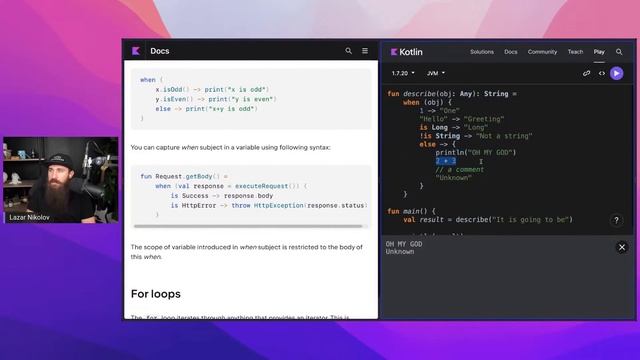Open search in the Kotlin Playground header
The width and height of the screenshot is (640, 360).
point(619,52)
